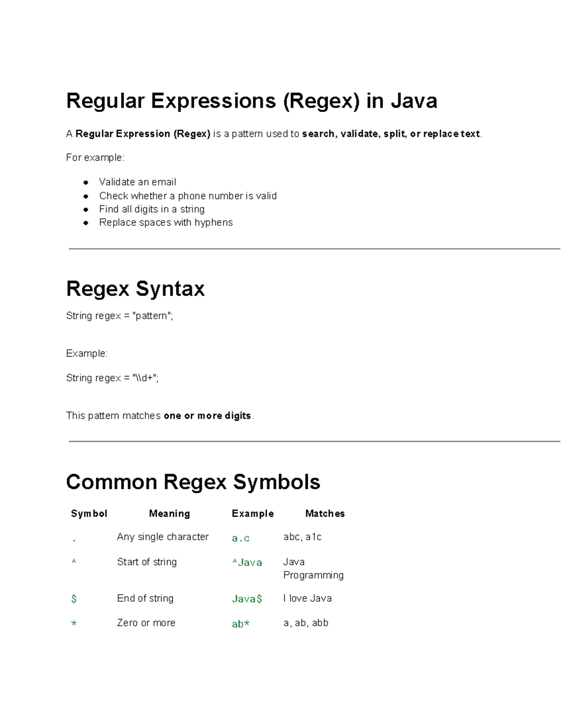Click the 'Regex Syntax' heading

[135, 289]
